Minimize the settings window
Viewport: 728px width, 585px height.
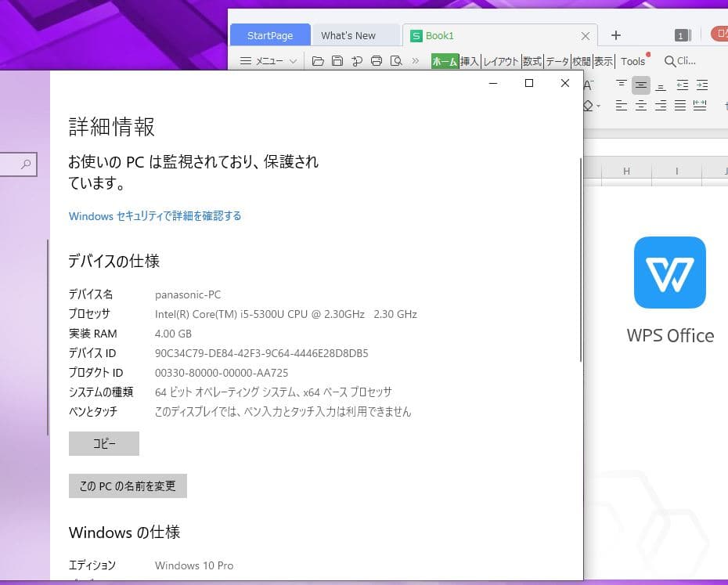493,83
